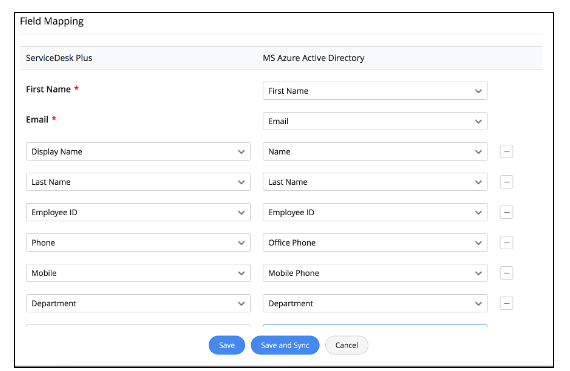Open Azure dropdown for Email
Screen dimensions: 570x371
click(x=375, y=121)
